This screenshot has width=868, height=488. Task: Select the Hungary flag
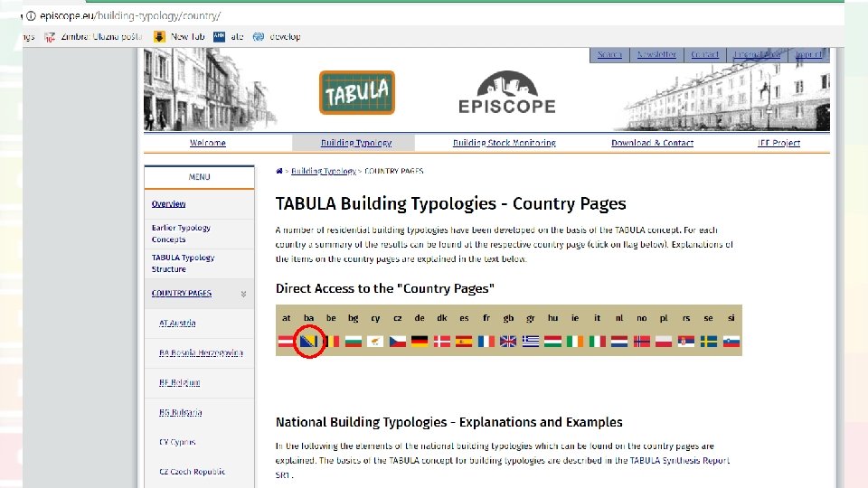pyautogui.click(x=552, y=342)
